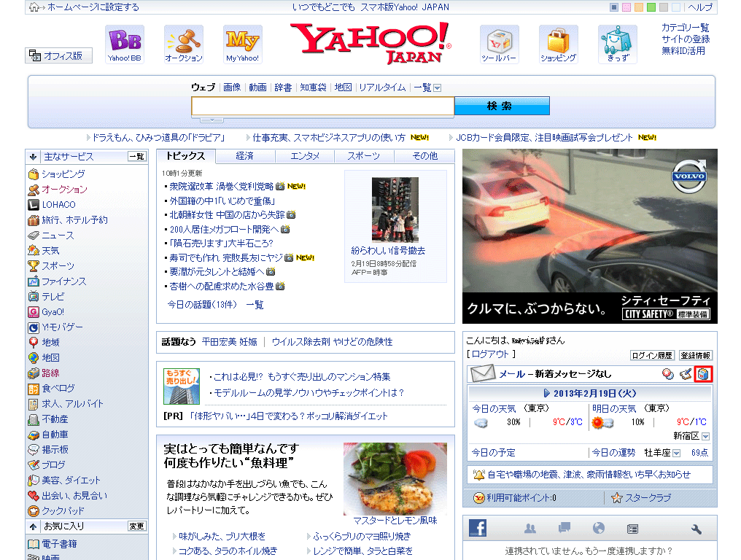
Task: Click the traffic signal news thumbnail
Action: click(x=395, y=210)
